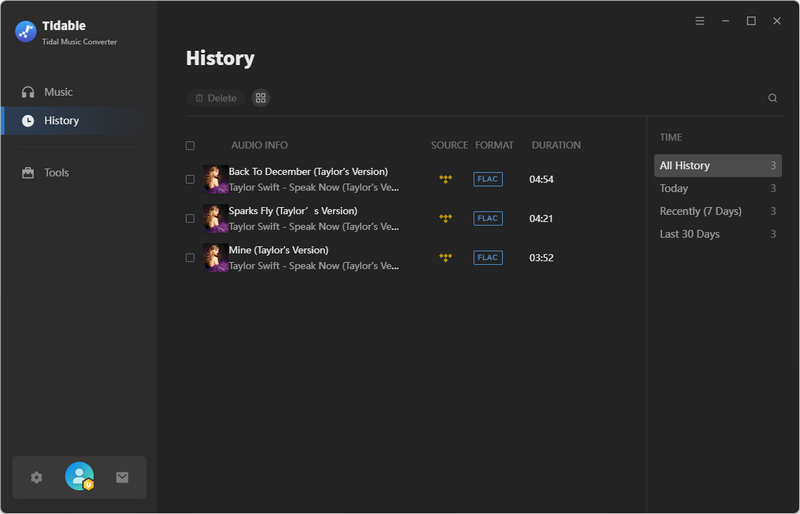Open the hamburger menu icon

coord(699,21)
